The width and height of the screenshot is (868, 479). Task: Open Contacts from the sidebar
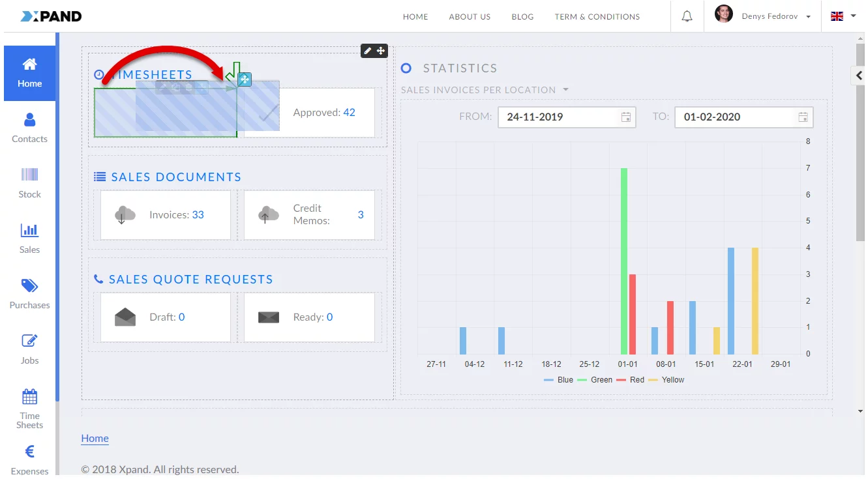[x=29, y=128]
